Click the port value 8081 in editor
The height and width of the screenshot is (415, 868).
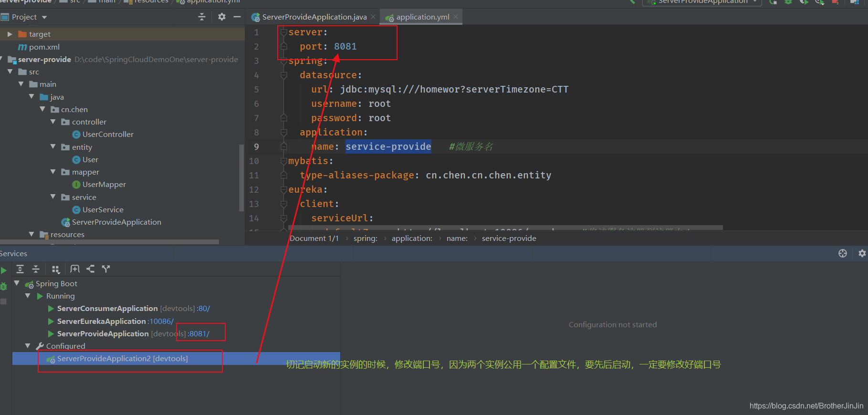345,47
